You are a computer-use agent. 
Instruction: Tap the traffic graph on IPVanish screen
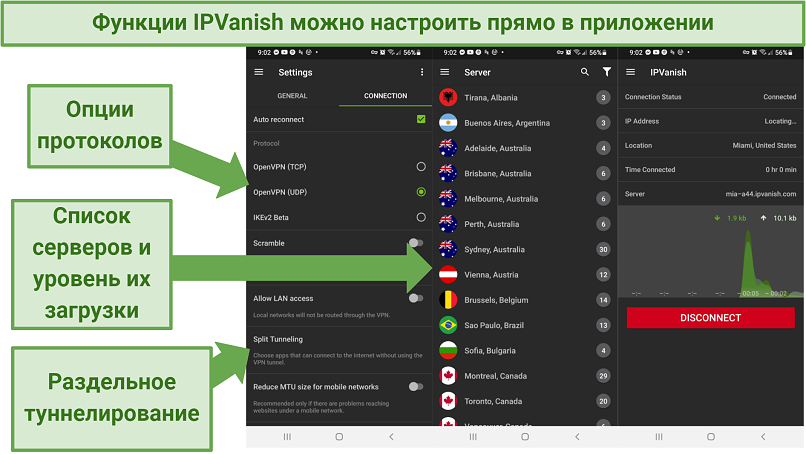click(x=710, y=252)
